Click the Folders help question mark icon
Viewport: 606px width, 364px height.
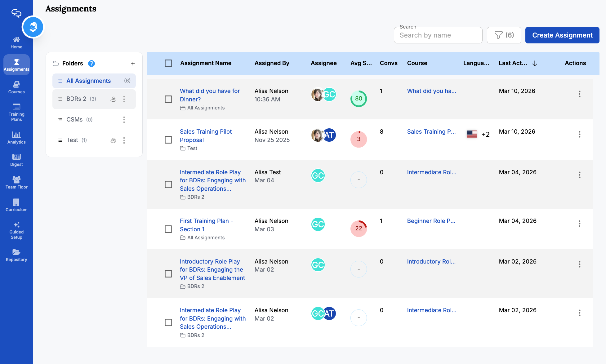(91, 64)
